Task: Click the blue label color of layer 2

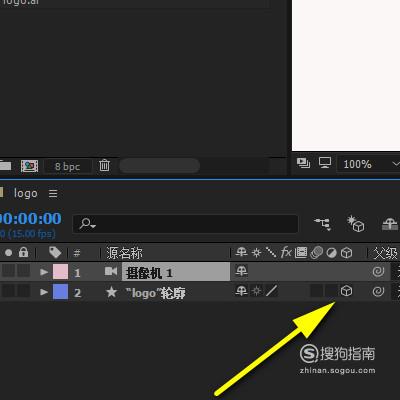Action: coord(60,292)
